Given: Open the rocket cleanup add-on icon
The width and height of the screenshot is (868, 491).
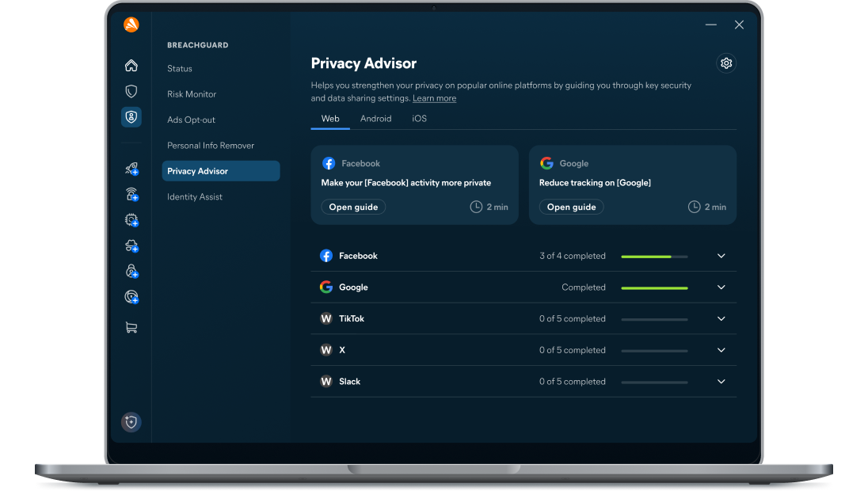Looking at the screenshot, I should click(x=131, y=168).
